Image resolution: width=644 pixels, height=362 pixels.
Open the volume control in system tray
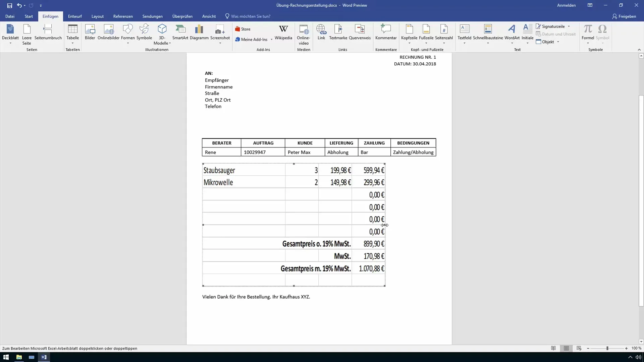pos(638,357)
